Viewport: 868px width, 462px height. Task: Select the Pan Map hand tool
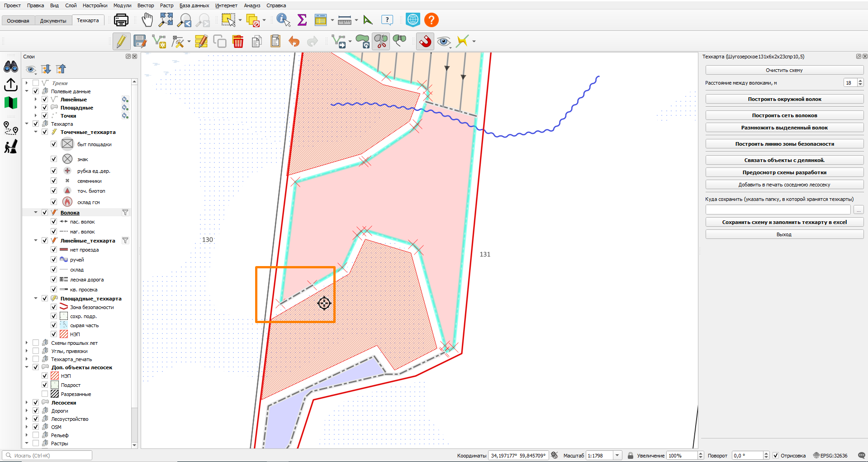tap(147, 20)
